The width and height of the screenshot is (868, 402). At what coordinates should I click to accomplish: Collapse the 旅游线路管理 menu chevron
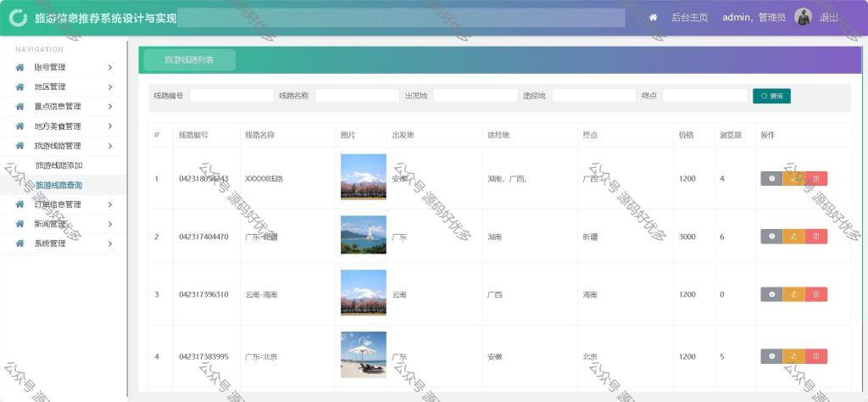110,146
